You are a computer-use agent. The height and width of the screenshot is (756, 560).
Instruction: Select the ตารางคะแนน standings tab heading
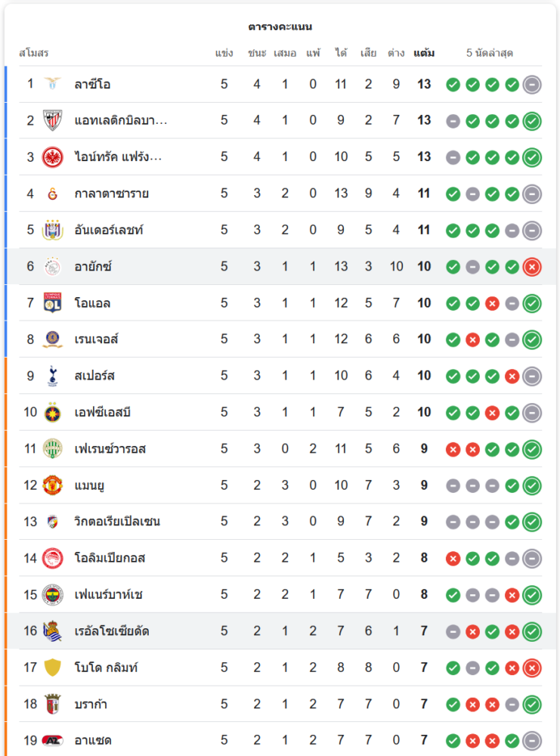280,27
